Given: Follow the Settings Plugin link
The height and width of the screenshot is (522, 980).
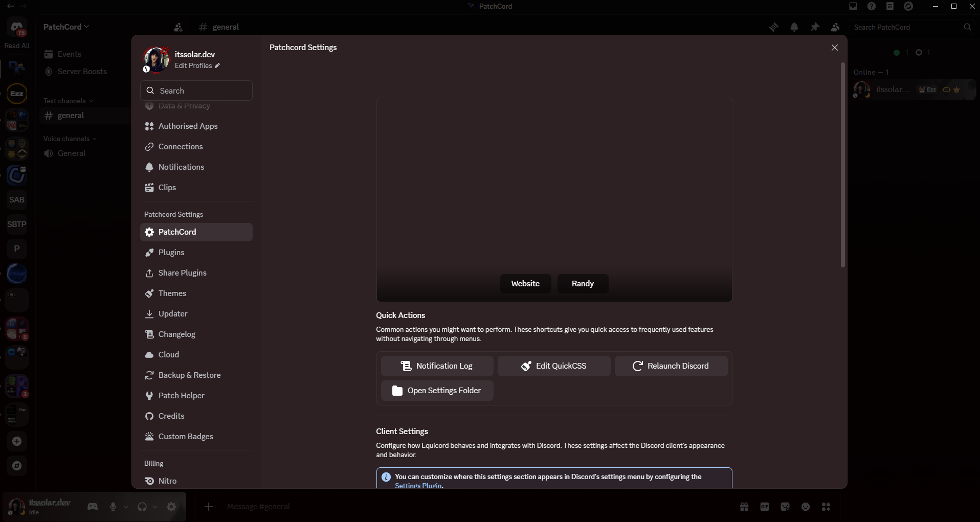Looking at the screenshot, I should pos(418,486).
